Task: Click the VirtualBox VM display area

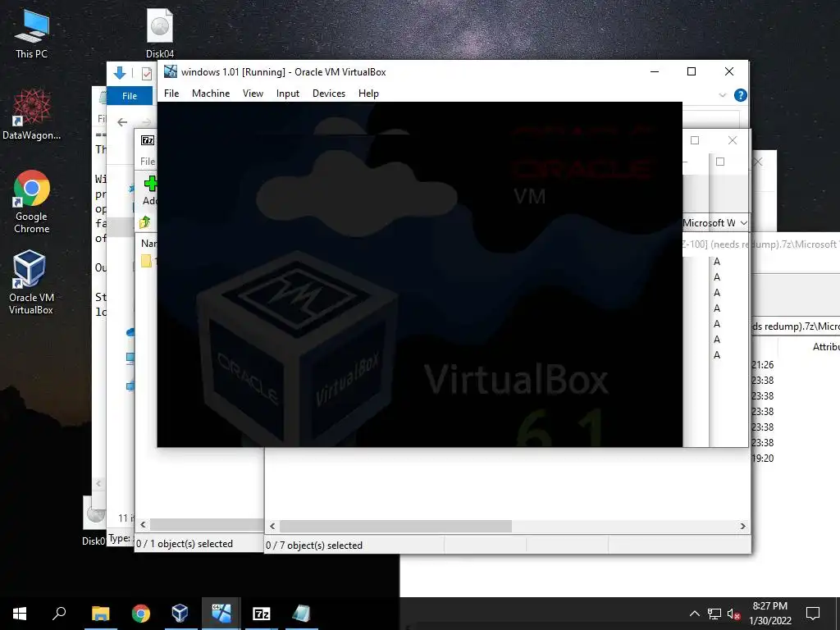Action: pyautogui.click(x=419, y=274)
